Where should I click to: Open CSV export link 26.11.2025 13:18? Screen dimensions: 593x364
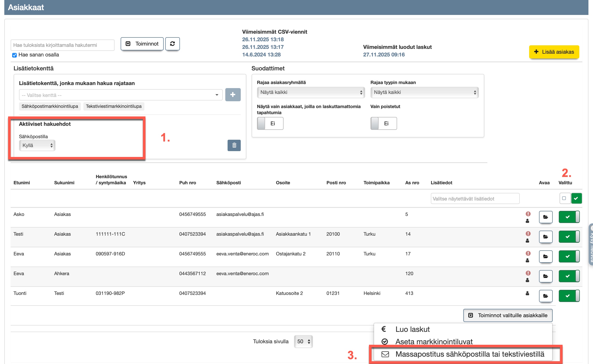pos(263,39)
